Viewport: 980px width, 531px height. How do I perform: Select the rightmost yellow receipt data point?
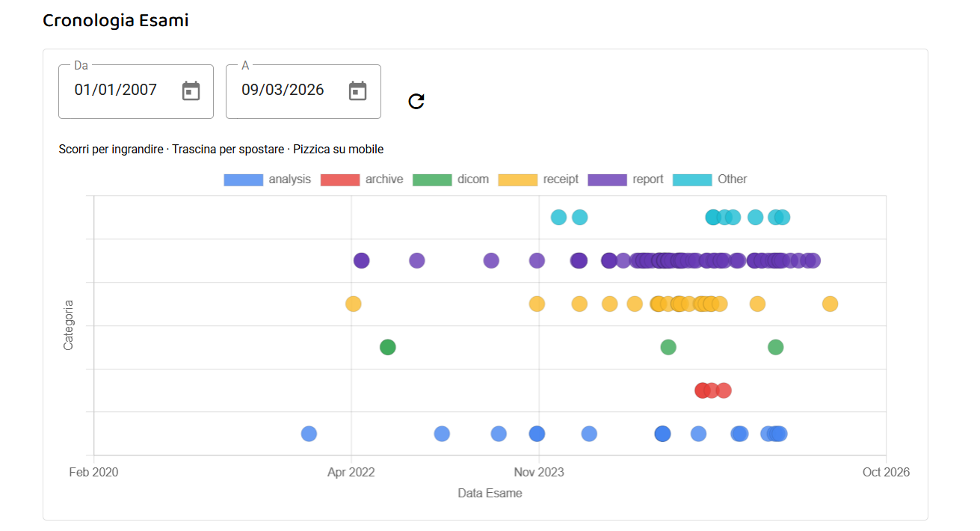[x=830, y=304]
